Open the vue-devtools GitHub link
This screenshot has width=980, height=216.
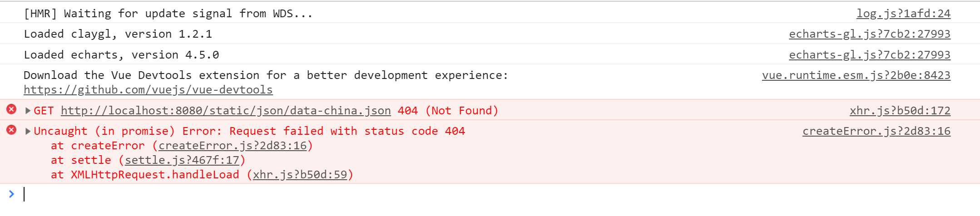point(148,90)
